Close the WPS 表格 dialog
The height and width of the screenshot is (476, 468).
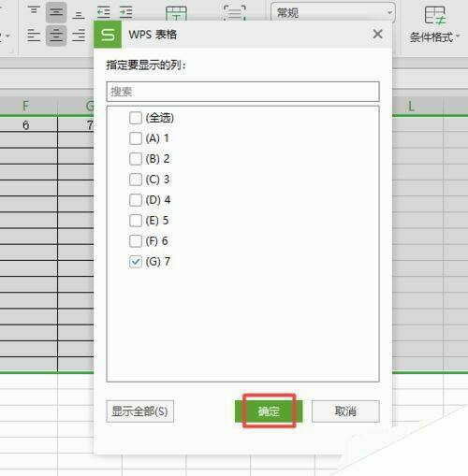377,34
